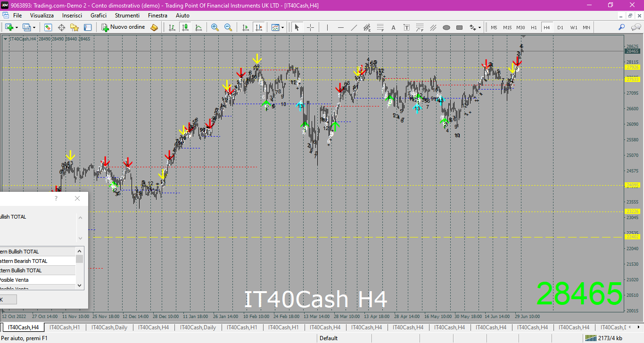This screenshot has height=343, width=644.
Task: Click the 28465 current price label on axis
Action: 632,51
